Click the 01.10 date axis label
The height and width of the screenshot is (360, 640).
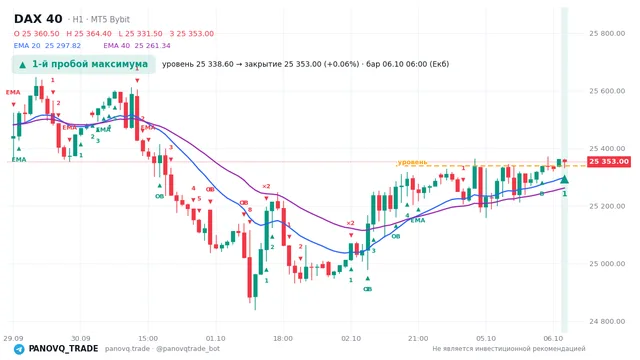(216, 338)
